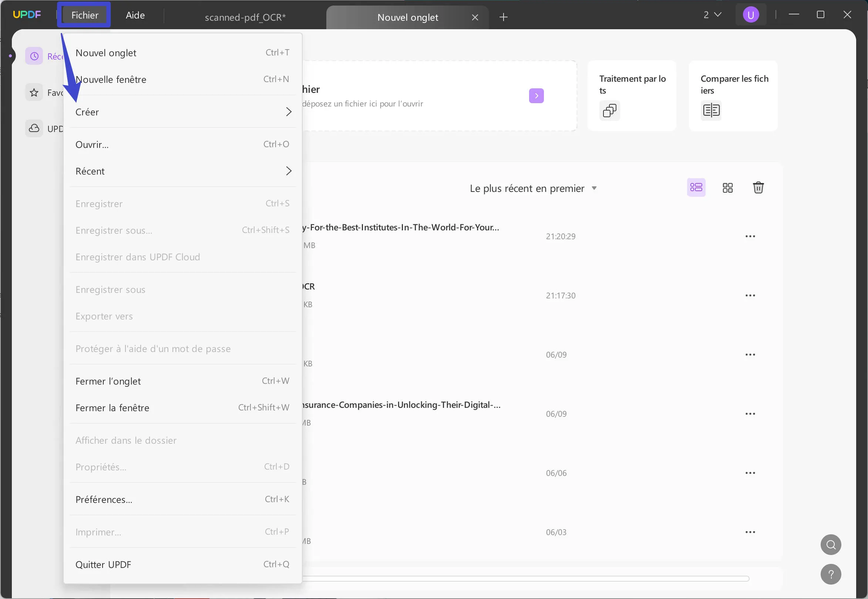Viewport: 868px width, 599px height.
Task: Open more options for 06/06 file
Action: (x=750, y=473)
